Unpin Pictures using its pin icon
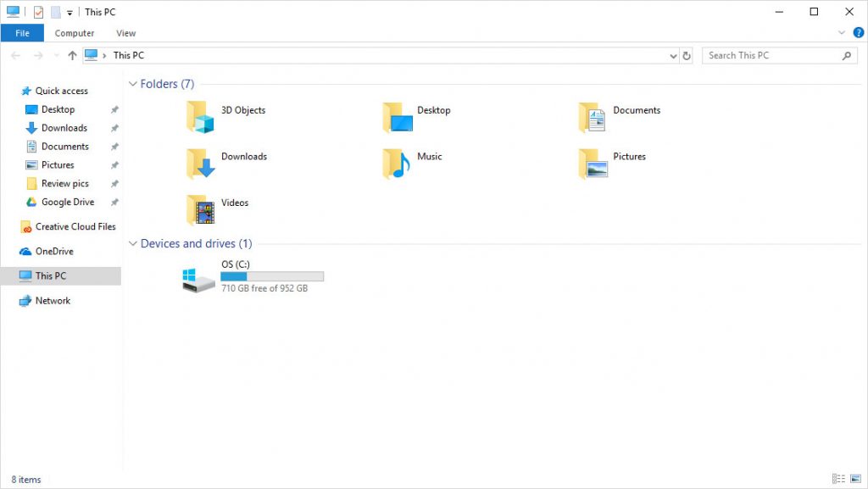 pyautogui.click(x=114, y=165)
